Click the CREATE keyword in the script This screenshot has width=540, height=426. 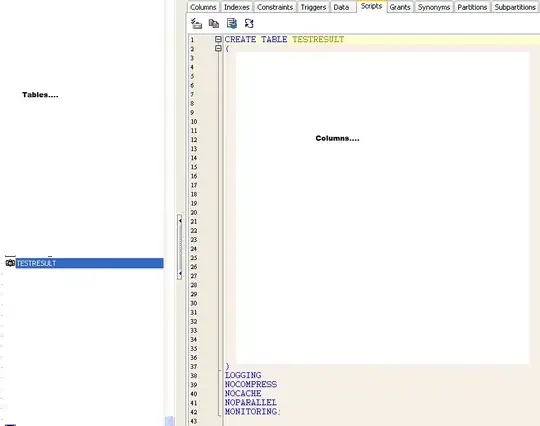coord(240,39)
